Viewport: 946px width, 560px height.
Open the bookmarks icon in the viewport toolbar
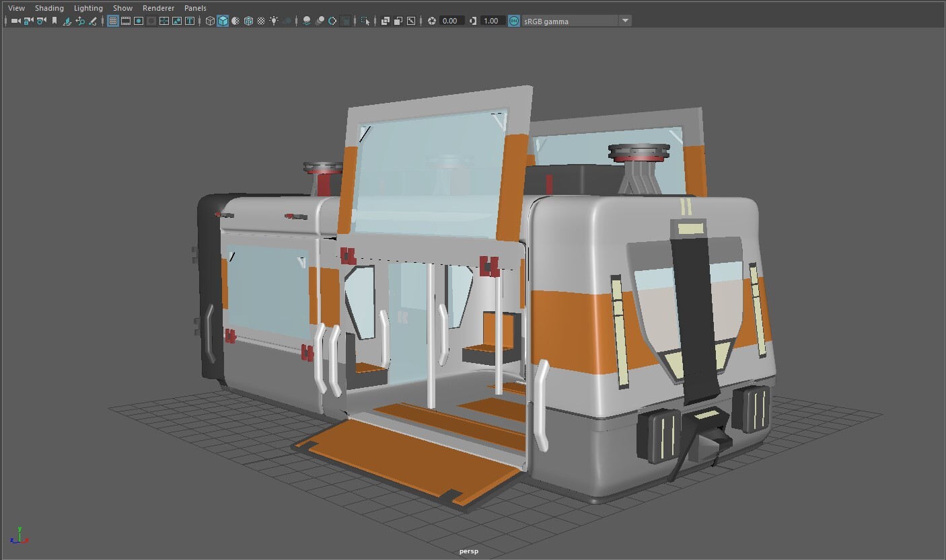click(55, 21)
